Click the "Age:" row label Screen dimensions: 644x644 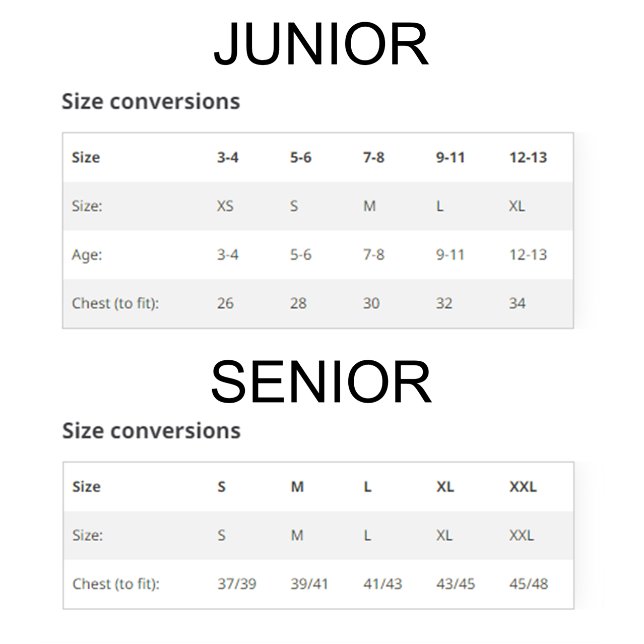(x=87, y=255)
